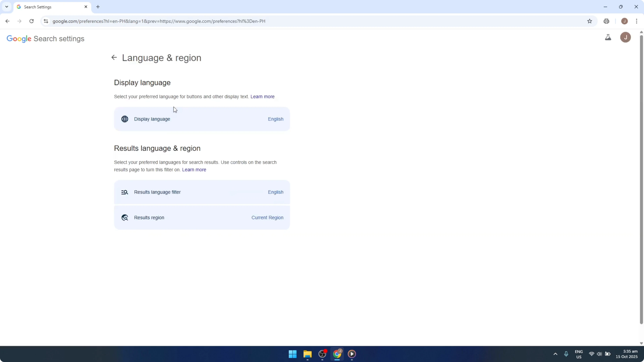
Task: Open Windows Start menu
Action: (292, 354)
